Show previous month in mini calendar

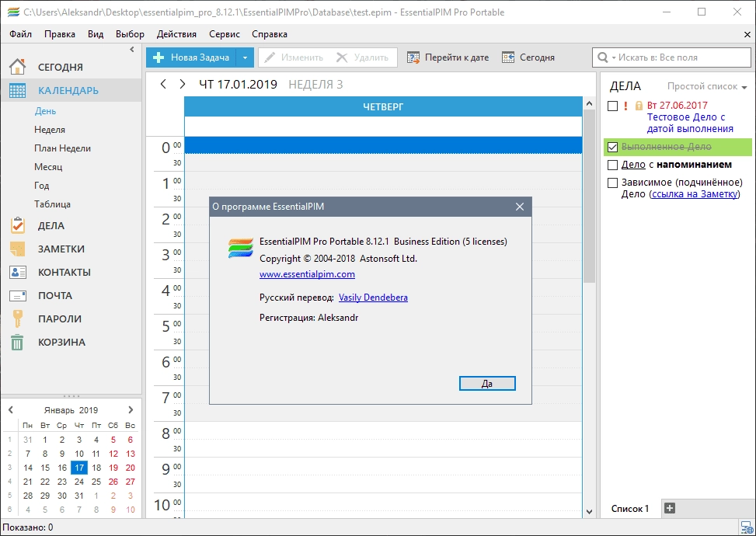point(11,409)
